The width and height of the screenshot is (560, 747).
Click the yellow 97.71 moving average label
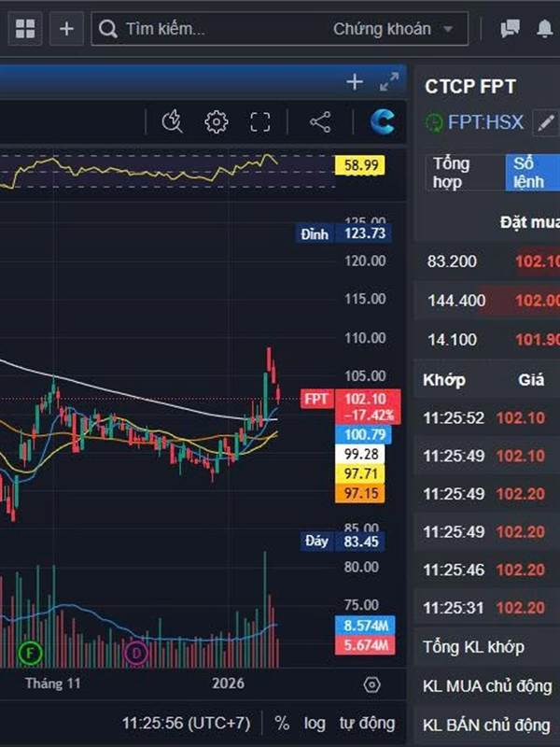tap(360, 473)
